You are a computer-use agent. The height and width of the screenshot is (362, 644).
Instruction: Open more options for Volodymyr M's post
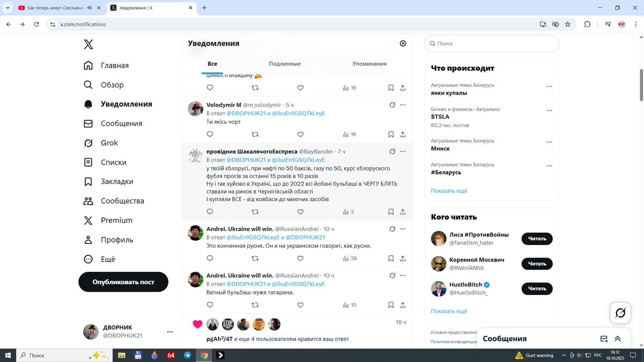click(403, 105)
